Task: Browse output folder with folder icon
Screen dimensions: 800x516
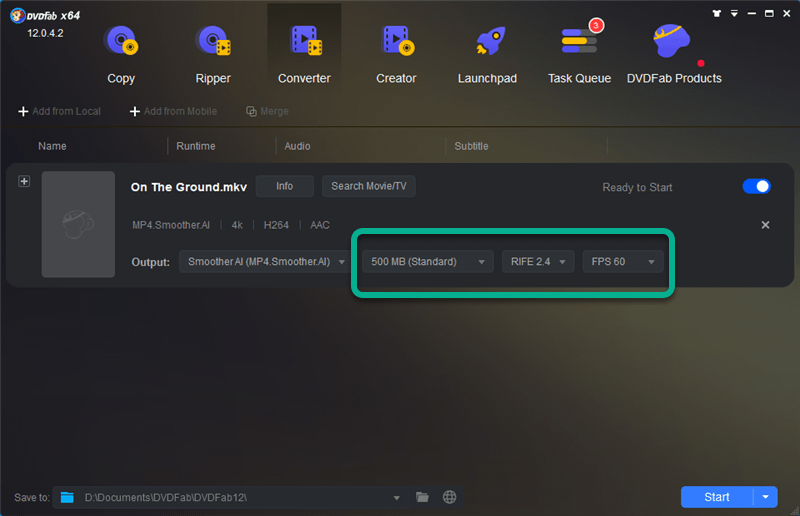Action: (422, 497)
